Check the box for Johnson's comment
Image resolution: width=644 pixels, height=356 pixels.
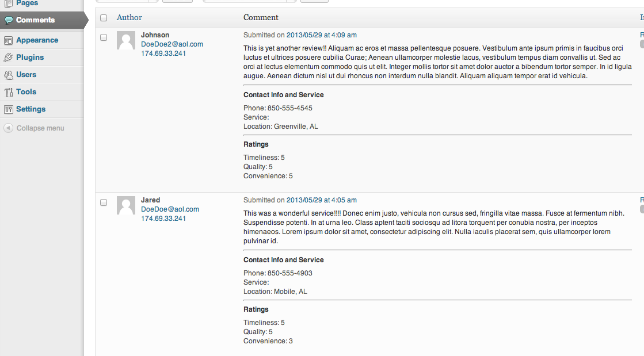point(104,37)
